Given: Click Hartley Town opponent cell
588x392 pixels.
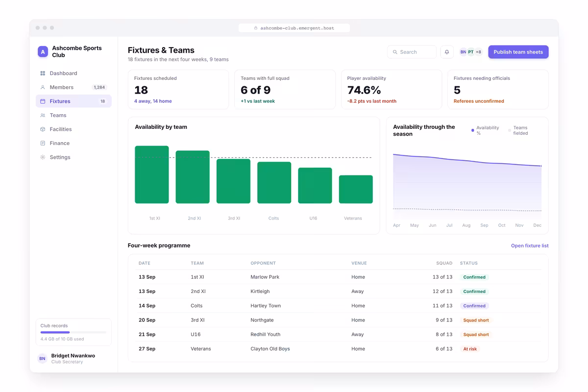Looking at the screenshot, I should click(x=266, y=306).
